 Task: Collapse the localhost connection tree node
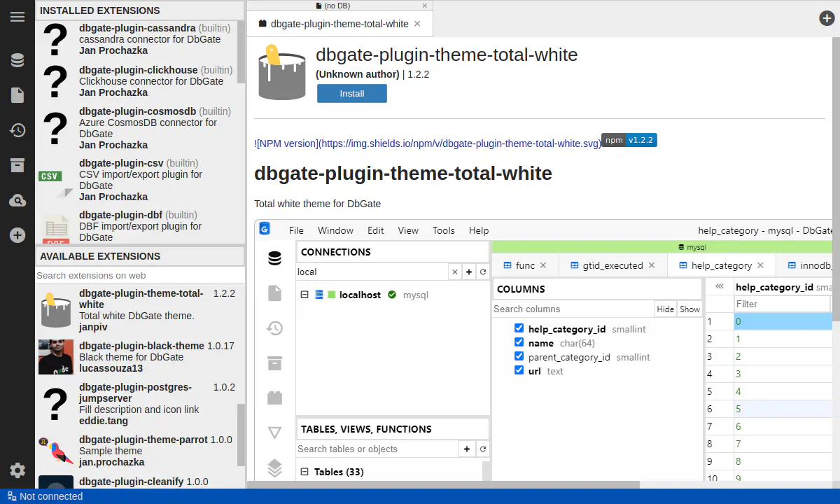pyautogui.click(x=304, y=295)
